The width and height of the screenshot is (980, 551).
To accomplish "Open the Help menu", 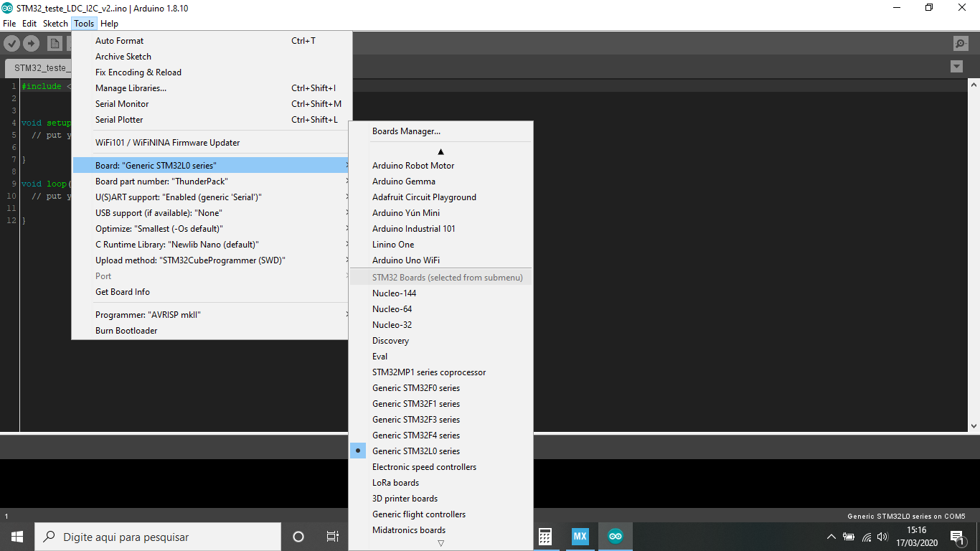I will (x=109, y=24).
